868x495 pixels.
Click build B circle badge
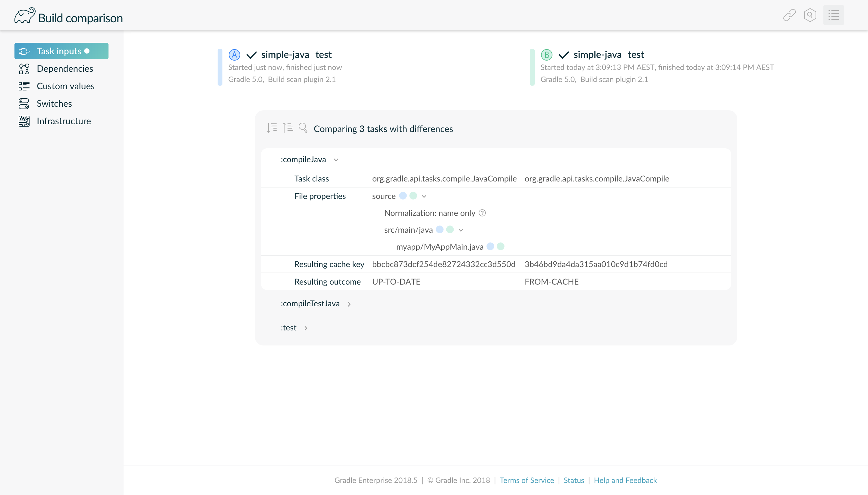546,55
